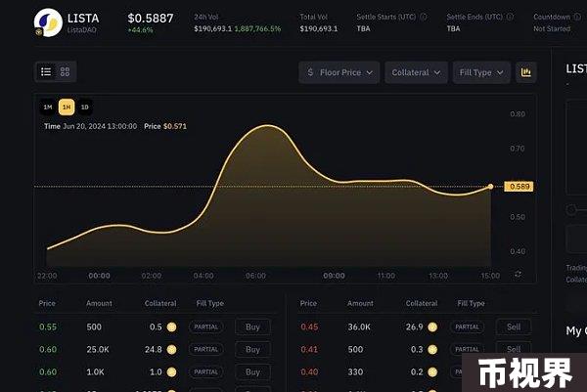Select the 1M chart interval
The height and width of the screenshot is (392, 587).
click(x=48, y=108)
